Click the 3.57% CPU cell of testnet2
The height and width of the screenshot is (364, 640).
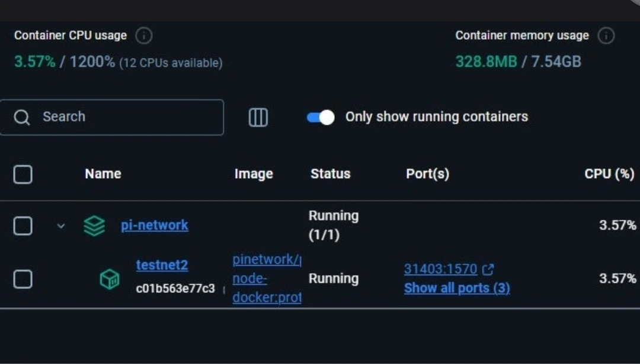(x=617, y=279)
